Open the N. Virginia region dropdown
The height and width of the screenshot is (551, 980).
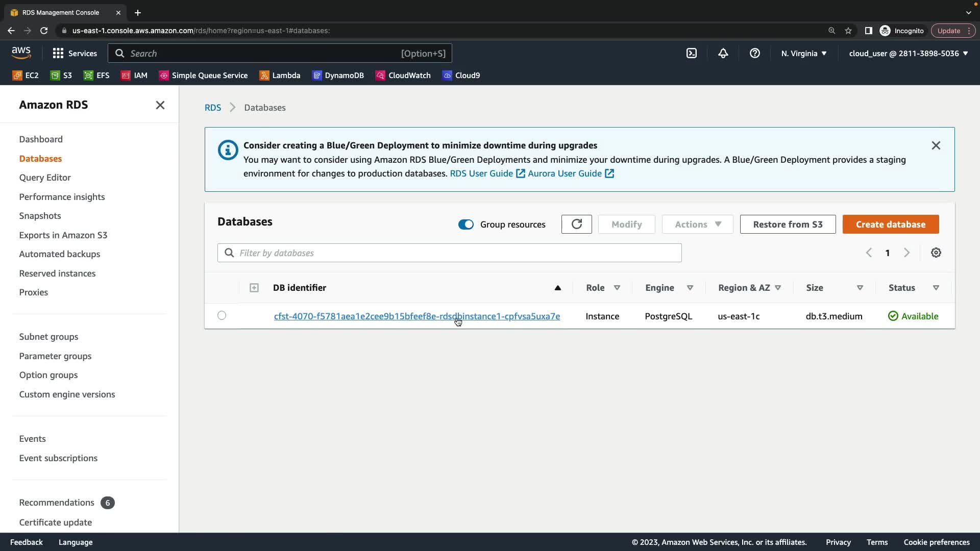[x=803, y=53]
